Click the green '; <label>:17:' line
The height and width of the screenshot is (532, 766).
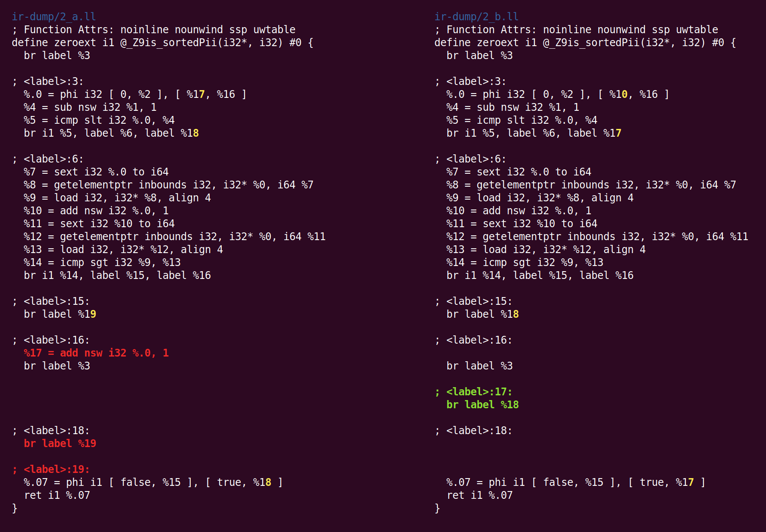474,392
